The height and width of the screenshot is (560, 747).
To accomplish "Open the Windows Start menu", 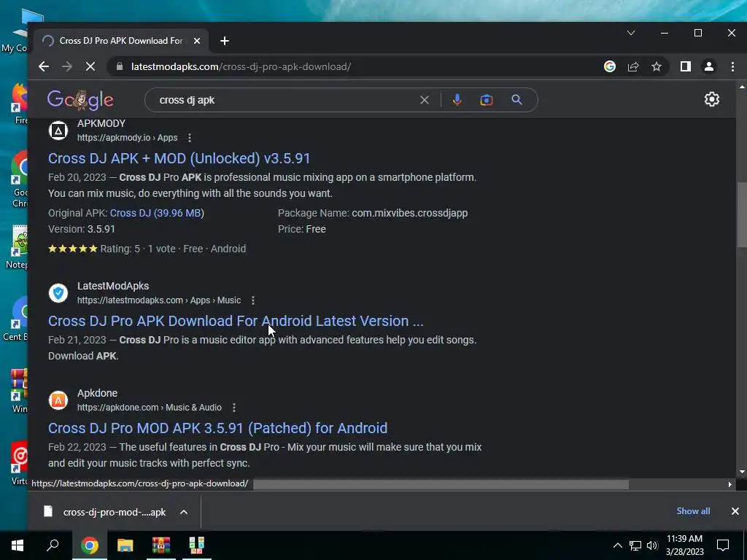I will (18, 545).
